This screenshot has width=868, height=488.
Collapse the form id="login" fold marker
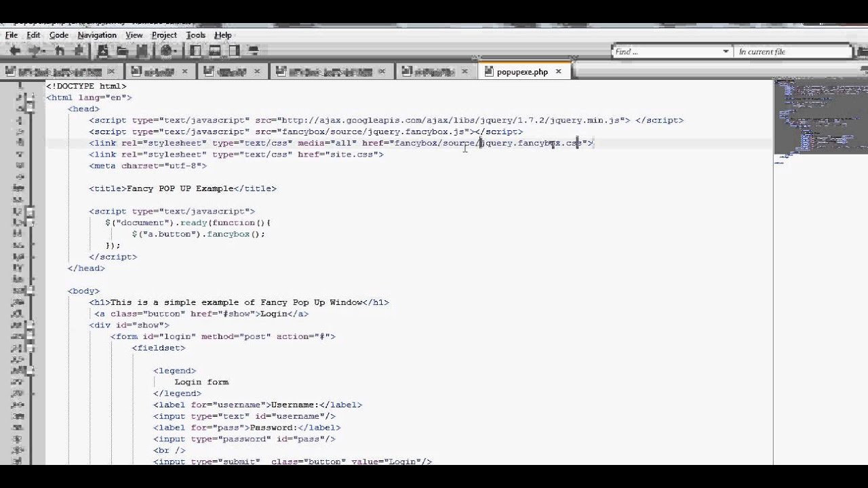[x=30, y=337]
